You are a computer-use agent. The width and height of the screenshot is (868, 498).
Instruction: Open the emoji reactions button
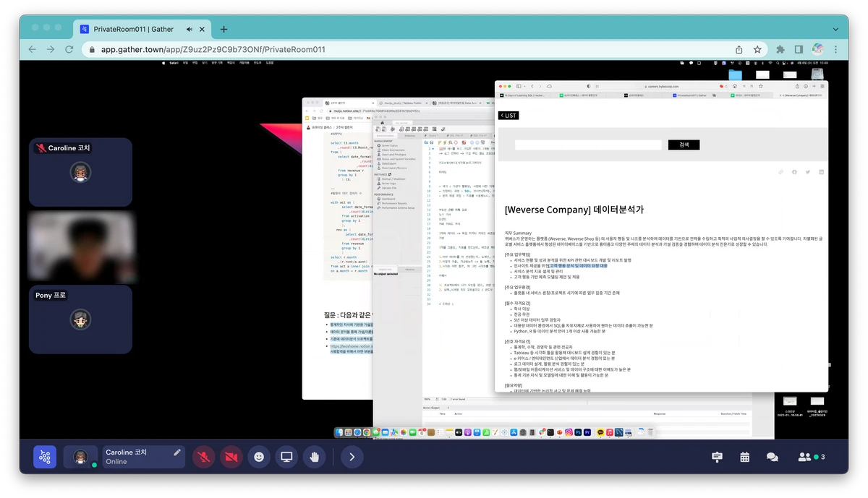click(x=259, y=457)
